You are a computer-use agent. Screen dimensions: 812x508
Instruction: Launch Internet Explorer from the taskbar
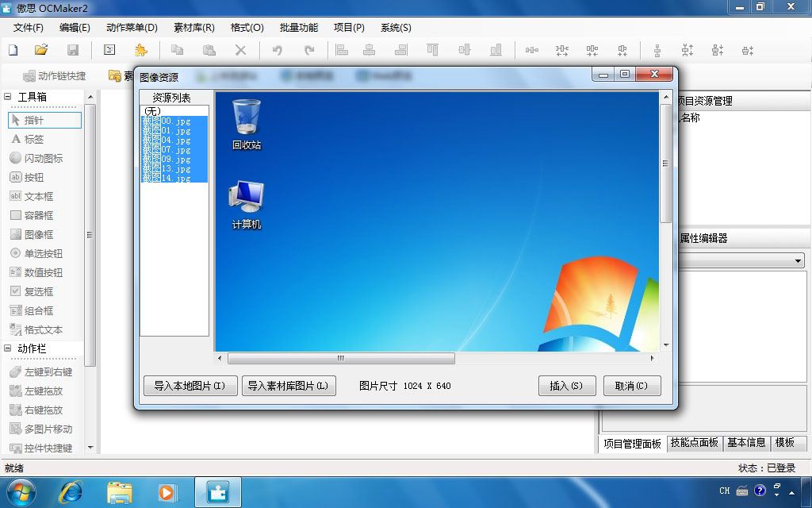point(71,492)
